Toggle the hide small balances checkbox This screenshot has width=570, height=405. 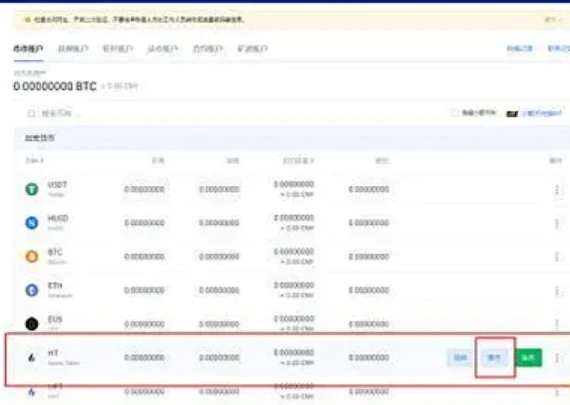pyautogui.click(x=454, y=113)
